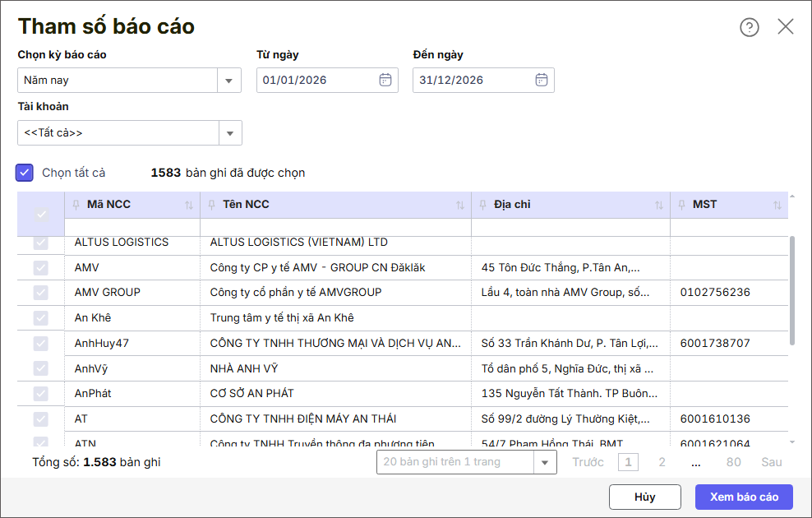Click the MST filter box
812x518 pixels.
(729, 228)
